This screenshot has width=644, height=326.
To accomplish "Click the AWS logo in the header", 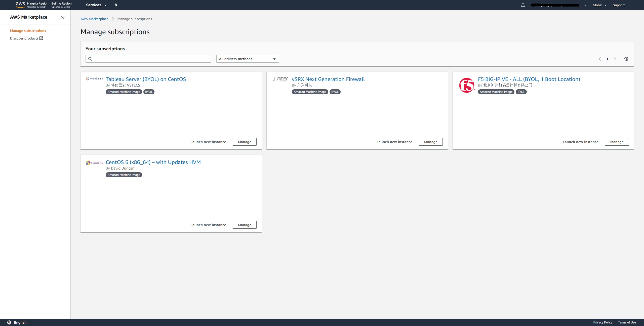I will (x=20, y=5).
